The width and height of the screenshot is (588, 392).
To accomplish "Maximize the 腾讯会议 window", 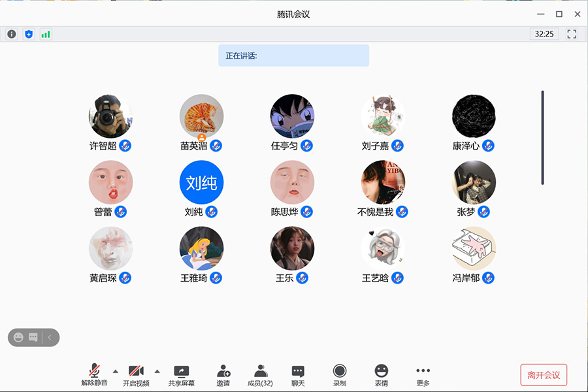I will click(x=559, y=14).
